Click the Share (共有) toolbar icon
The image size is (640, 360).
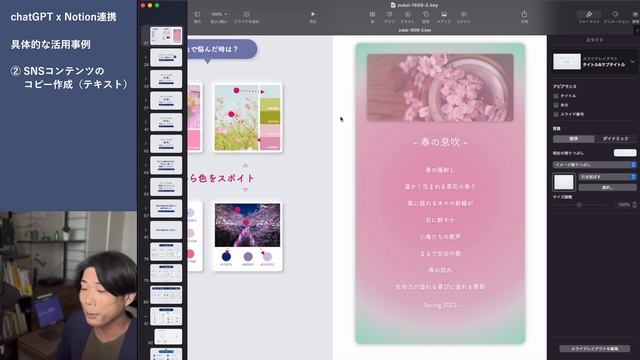pos(524,14)
